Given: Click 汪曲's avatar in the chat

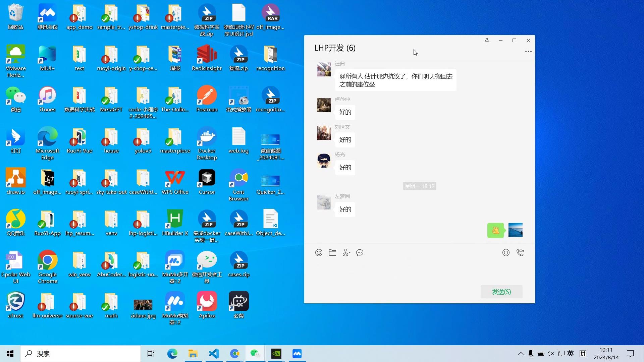Looking at the screenshot, I should tap(324, 69).
